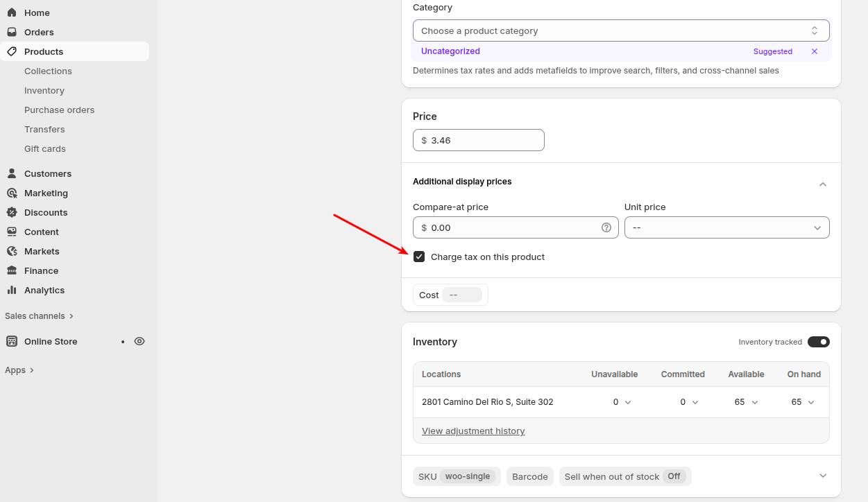Uncheck Charge tax on this product
Image resolution: width=868 pixels, height=502 pixels.
tap(419, 257)
